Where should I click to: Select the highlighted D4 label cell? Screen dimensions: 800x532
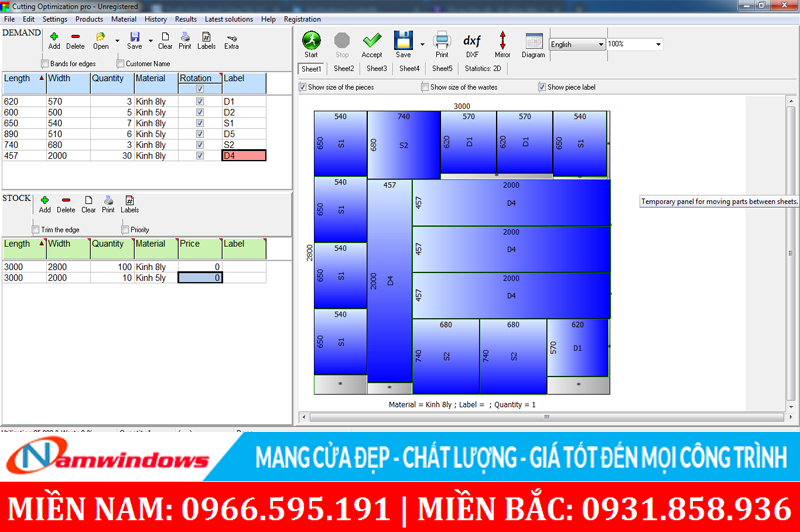coord(244,156)
